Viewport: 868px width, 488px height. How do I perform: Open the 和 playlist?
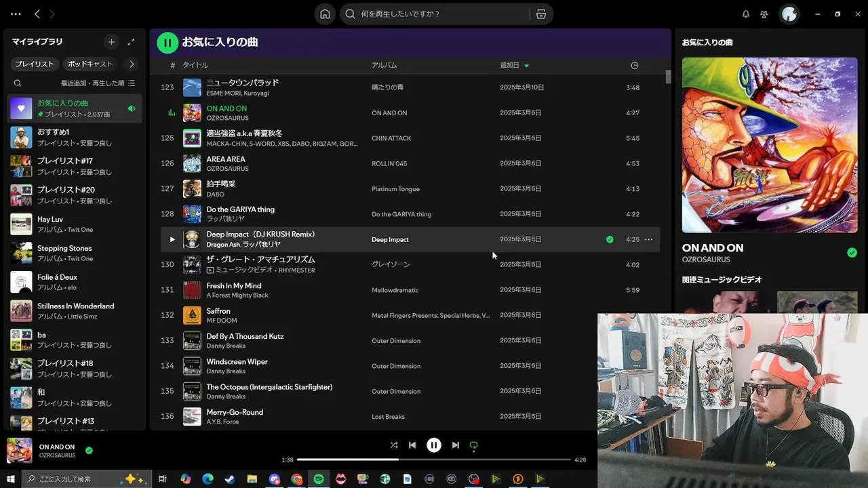75,398
